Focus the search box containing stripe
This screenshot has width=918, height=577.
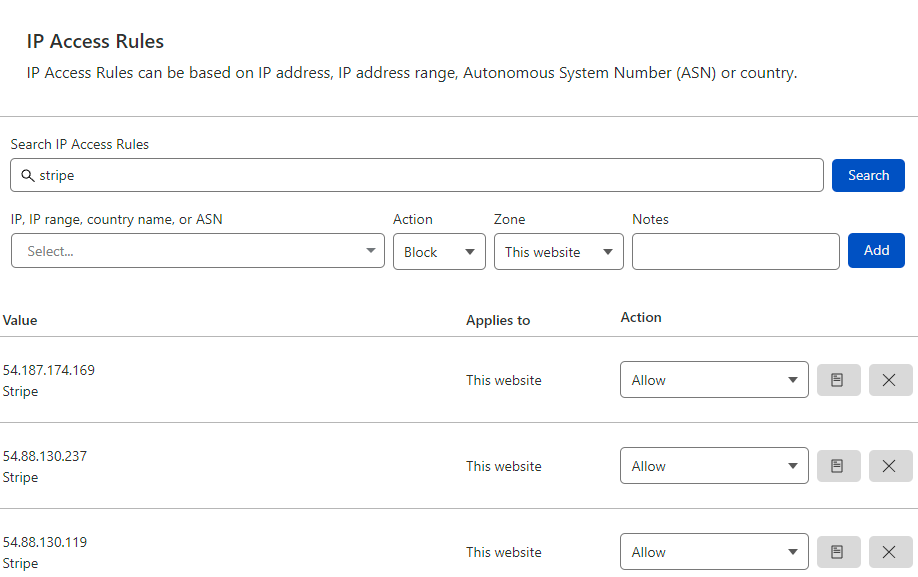point(417,175)
